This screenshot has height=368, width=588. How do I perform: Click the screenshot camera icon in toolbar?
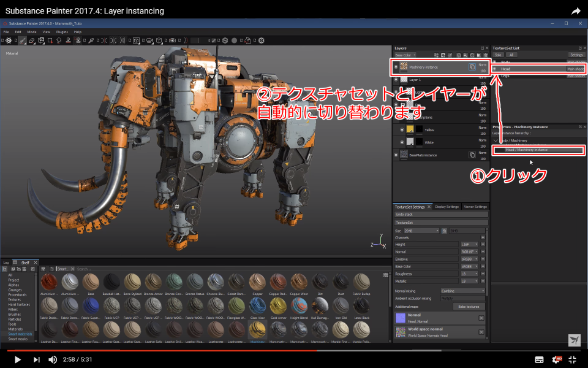pyautogui.click(x=172, y=40)
